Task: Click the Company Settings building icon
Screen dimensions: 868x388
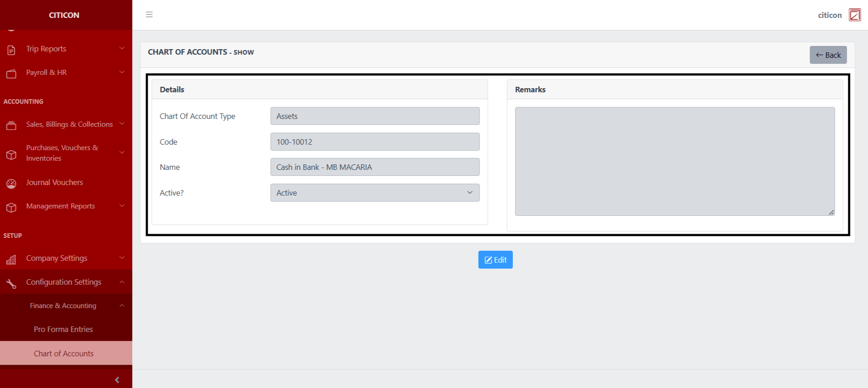Action: tap(11, 260)
